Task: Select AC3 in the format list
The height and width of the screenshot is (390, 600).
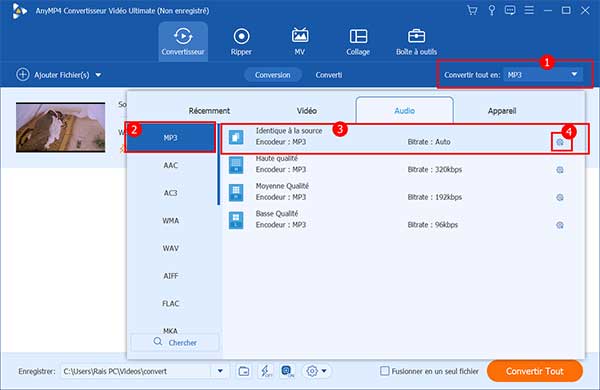Action: pyautogui.click(x=170, y=193)
